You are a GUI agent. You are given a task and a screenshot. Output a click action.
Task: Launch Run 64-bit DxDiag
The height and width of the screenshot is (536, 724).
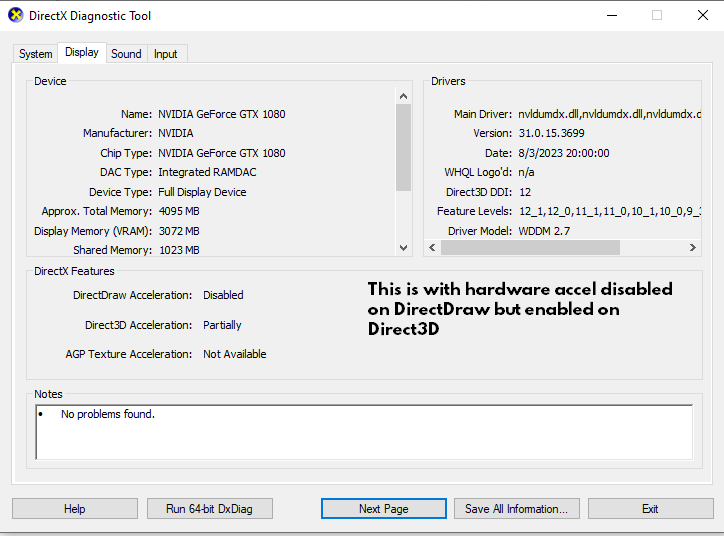click(x=209, y=509)
